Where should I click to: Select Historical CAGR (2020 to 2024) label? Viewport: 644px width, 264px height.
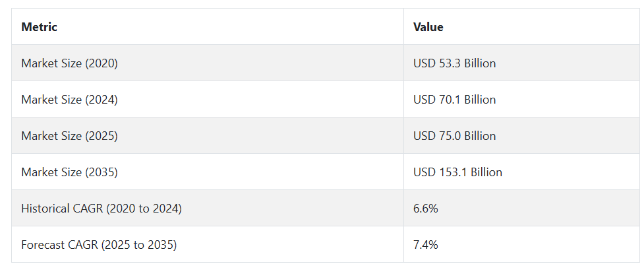(x=102, y=209)
